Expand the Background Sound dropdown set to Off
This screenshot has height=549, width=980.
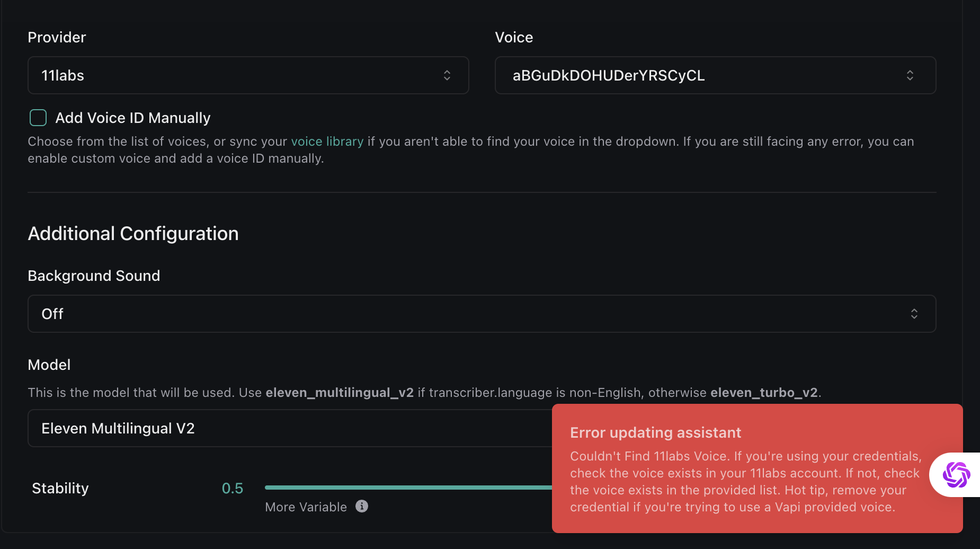482,314
